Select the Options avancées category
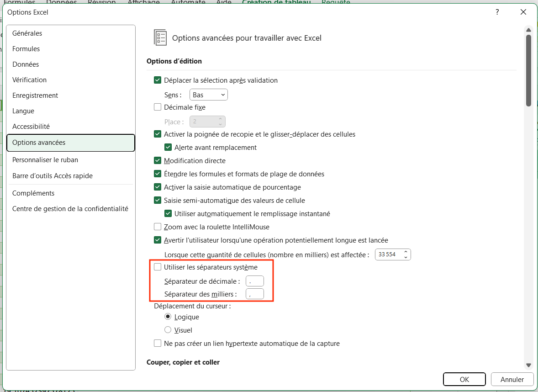This screenshot has height=392, width=538. coord(71,143)
